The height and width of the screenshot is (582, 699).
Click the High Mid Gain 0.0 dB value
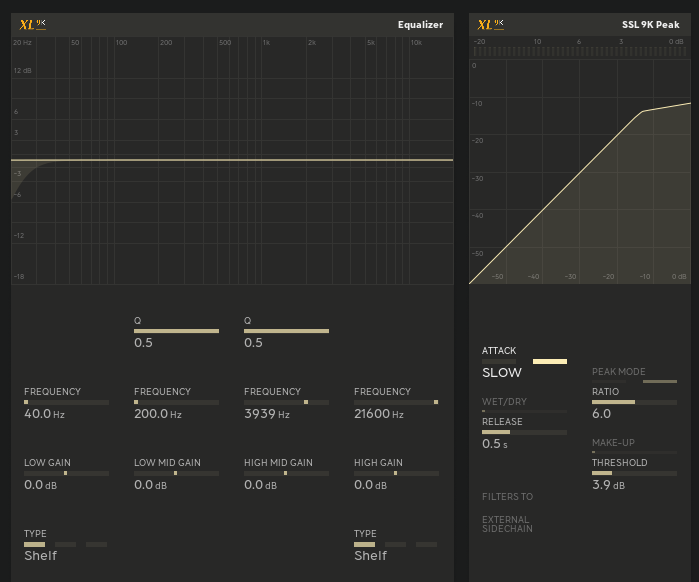point(260,485)
